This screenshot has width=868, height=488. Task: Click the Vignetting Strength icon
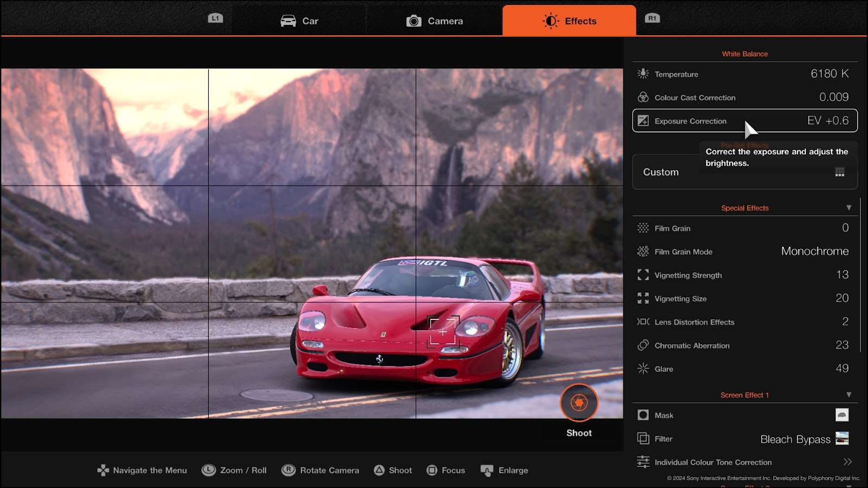click(x=643, y=275)
